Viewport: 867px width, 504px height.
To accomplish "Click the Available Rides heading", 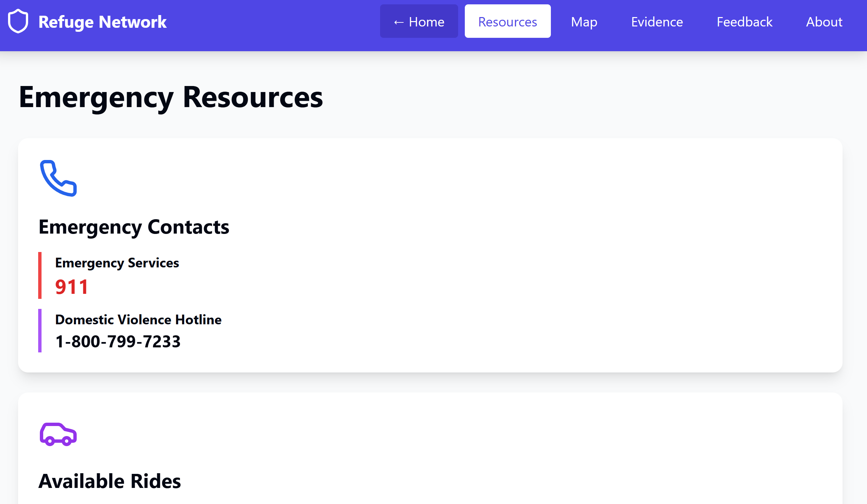I will pyautogui.click(x=110, y=481).
